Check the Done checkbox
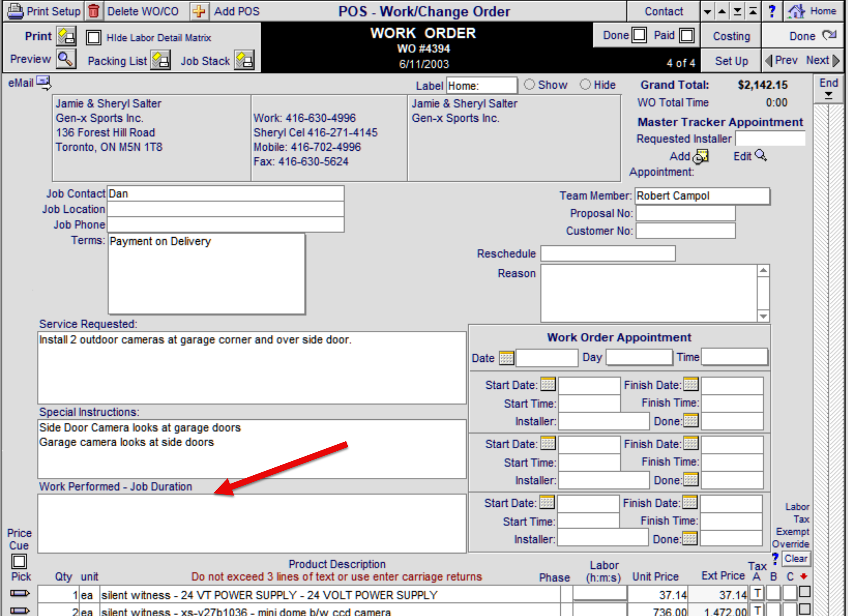Viewport: 848px width, 616px height. (639, 35)
